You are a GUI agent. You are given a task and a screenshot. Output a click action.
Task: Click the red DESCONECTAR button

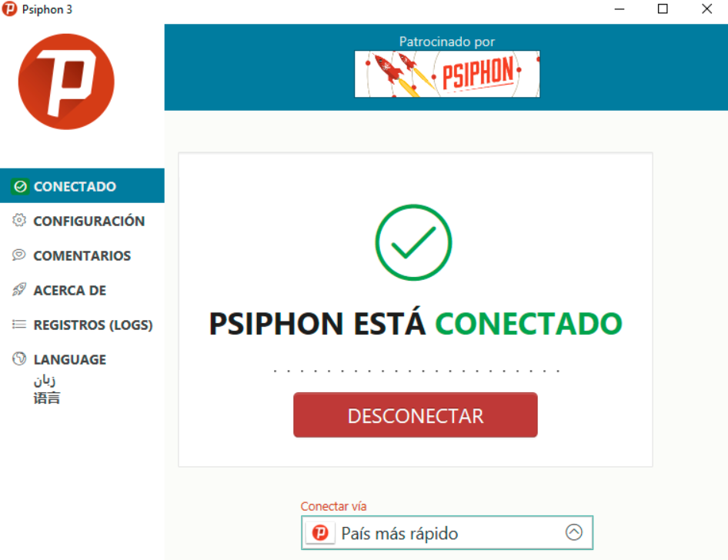416,415
